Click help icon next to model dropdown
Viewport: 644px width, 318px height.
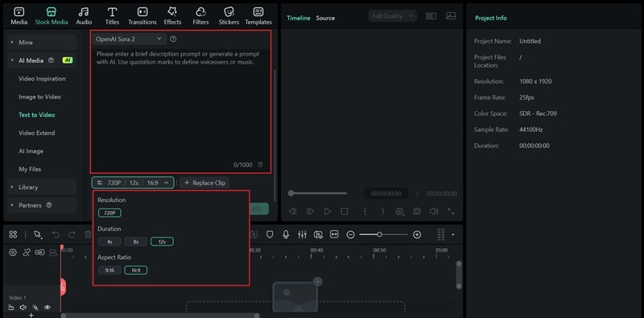173,39
